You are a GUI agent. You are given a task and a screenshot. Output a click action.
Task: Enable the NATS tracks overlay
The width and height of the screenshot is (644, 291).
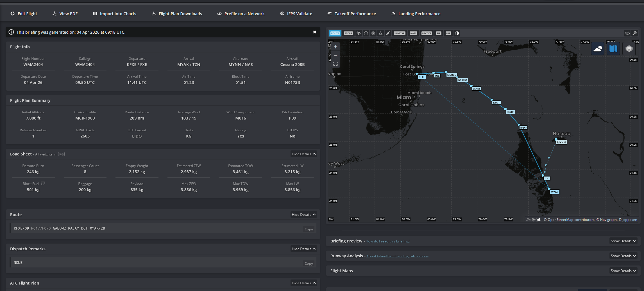pos(413,33)
